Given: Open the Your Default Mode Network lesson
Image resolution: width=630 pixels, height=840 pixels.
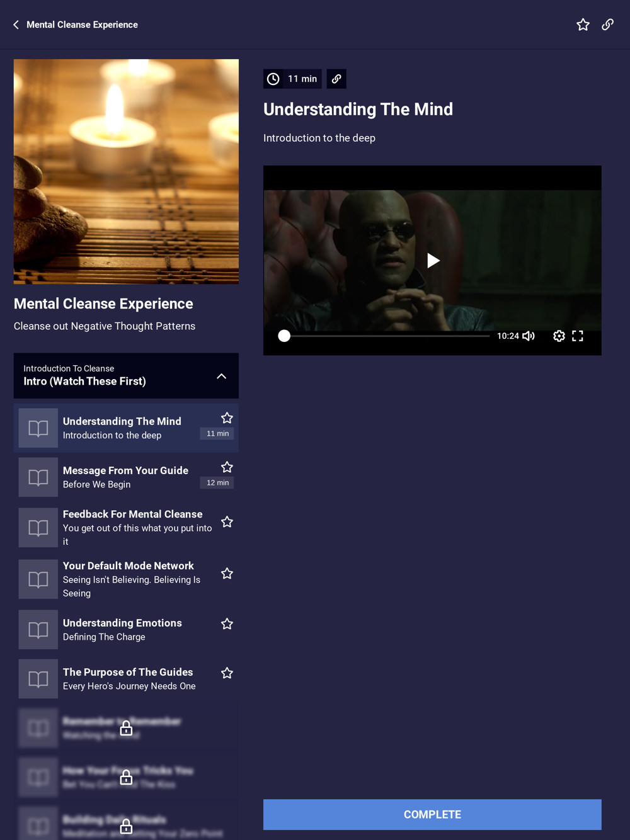Looking at the screenshot, I should [126, 579].
